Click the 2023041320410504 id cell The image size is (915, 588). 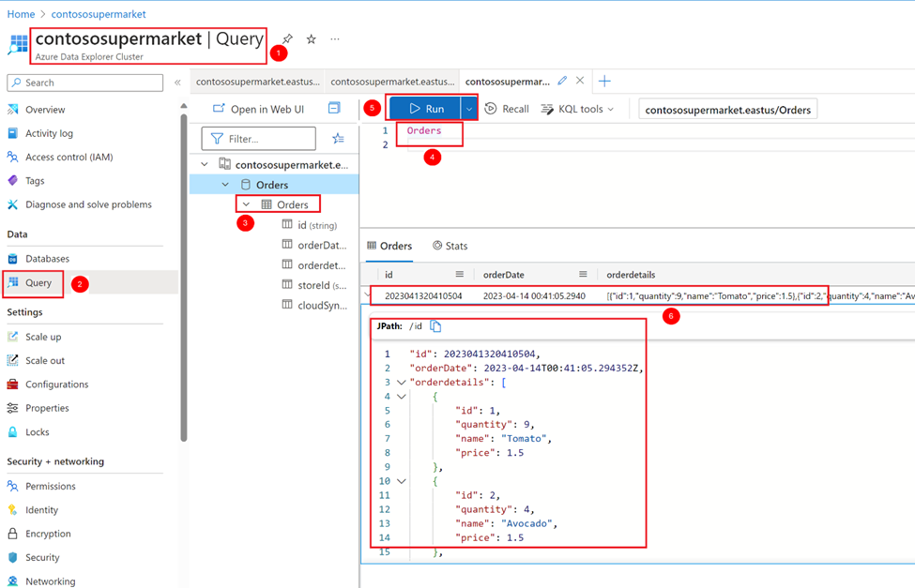[x=423, y=295]
